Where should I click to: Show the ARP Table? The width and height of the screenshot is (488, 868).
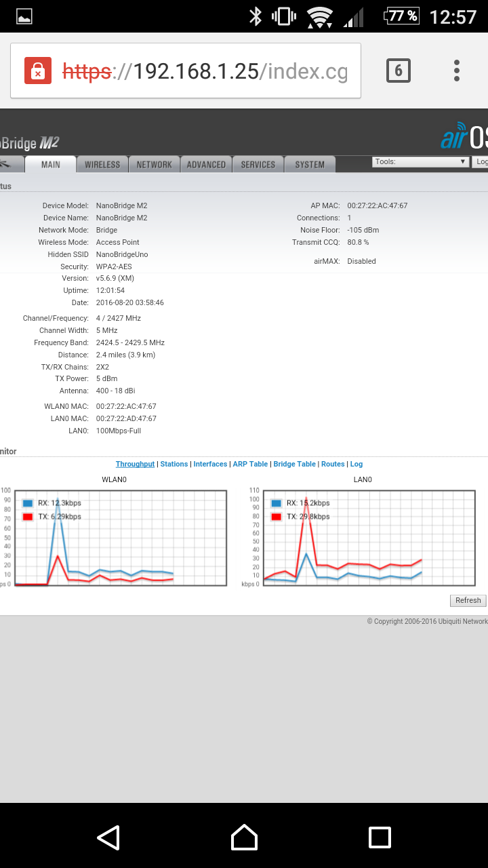click(250, 464)
